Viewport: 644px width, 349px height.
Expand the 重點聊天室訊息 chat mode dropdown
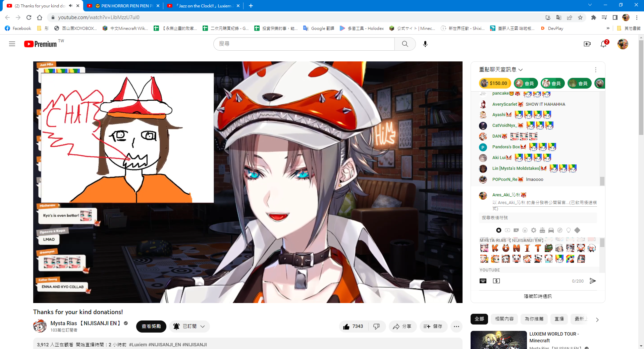click(x=501, y=69)
